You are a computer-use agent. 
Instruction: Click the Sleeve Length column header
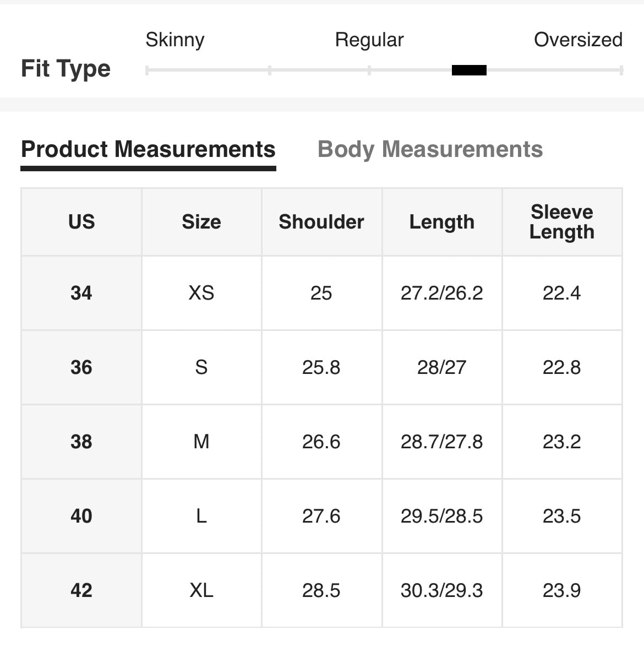[561, 222]
